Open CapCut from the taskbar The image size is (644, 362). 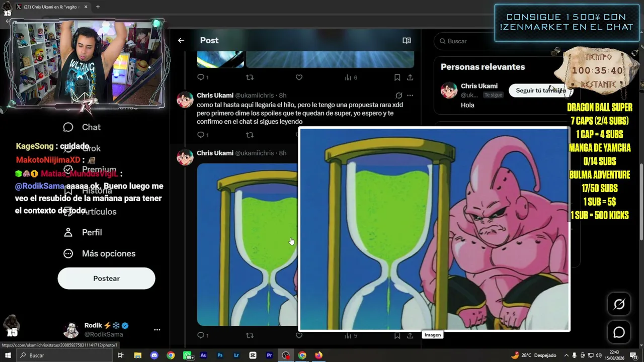[253, 355]
